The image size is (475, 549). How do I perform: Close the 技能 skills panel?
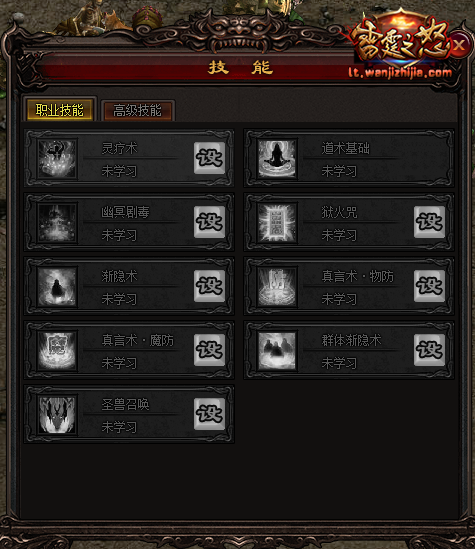pos(459,45)
